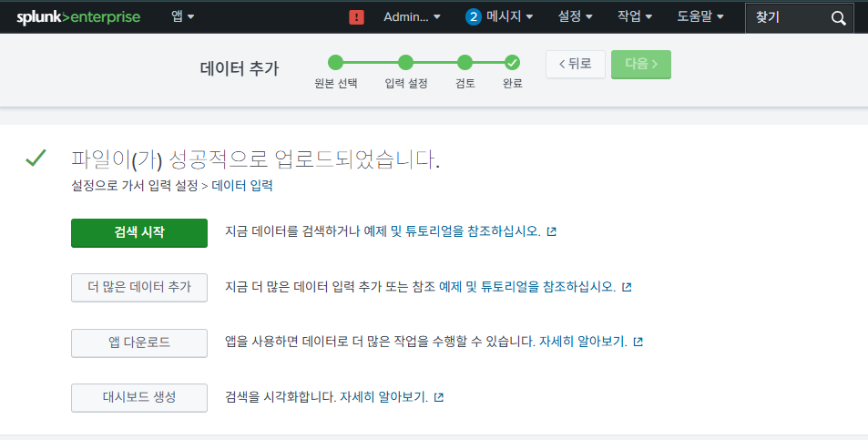Open the red alert warning icon
The height and width of the screenshot is (440, 868).
[356, 17]
